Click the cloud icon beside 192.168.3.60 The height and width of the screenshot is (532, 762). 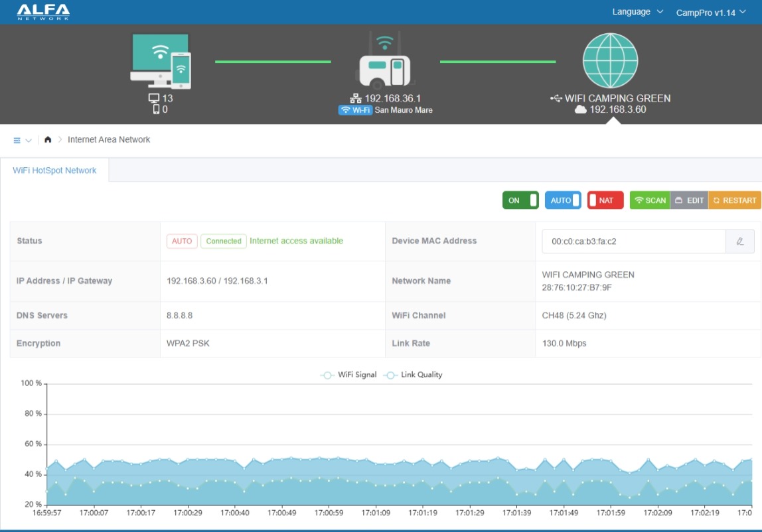click(580, 109)
